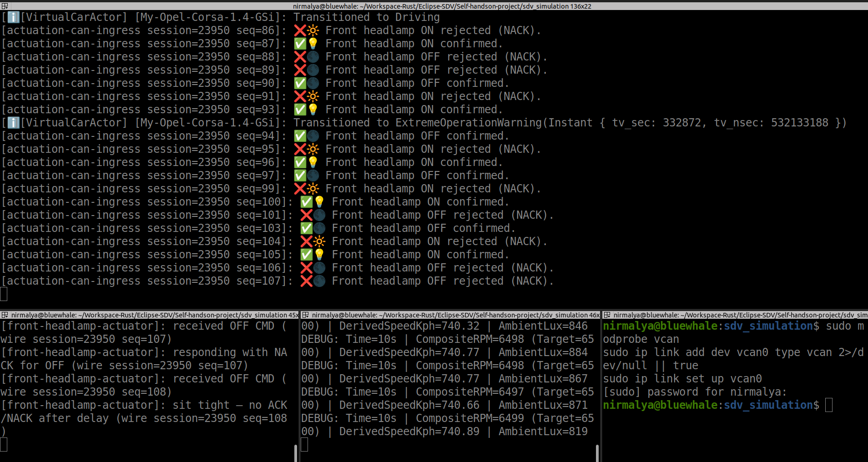This screenshot has height=462, width=868.
Task: Open group menu icon of bottom-middle terminal pane
Action: pyautogui.click(x=305, y=315)
